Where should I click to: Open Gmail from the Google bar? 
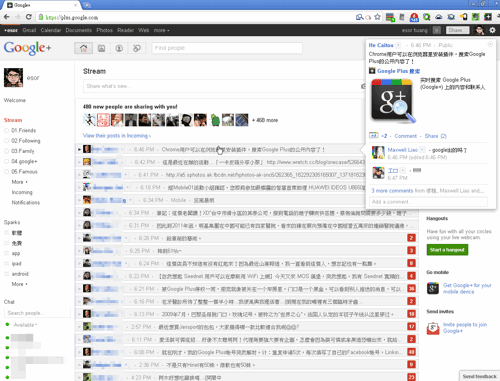pos(29,30)
